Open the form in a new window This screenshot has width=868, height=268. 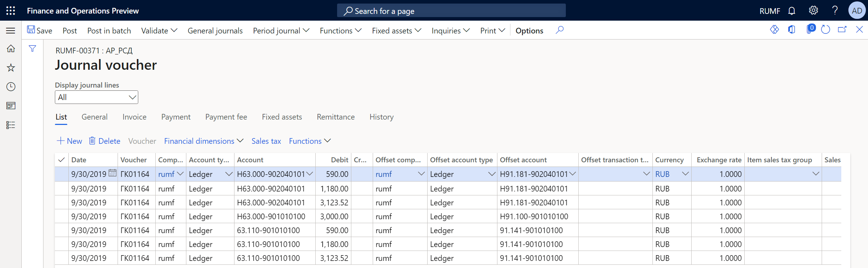[x=842, y=30]
